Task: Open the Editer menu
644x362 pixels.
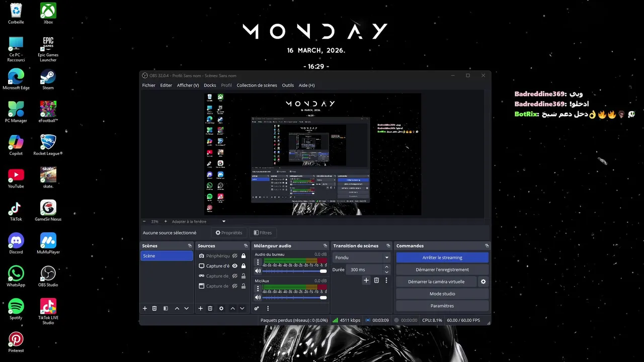Action: coord(166,85)
